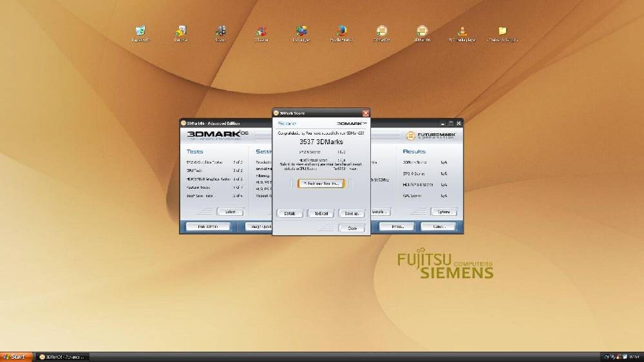644x362 pixels.
Task: Click the Tests heading in 3DMark06 window
Action: 194,151
